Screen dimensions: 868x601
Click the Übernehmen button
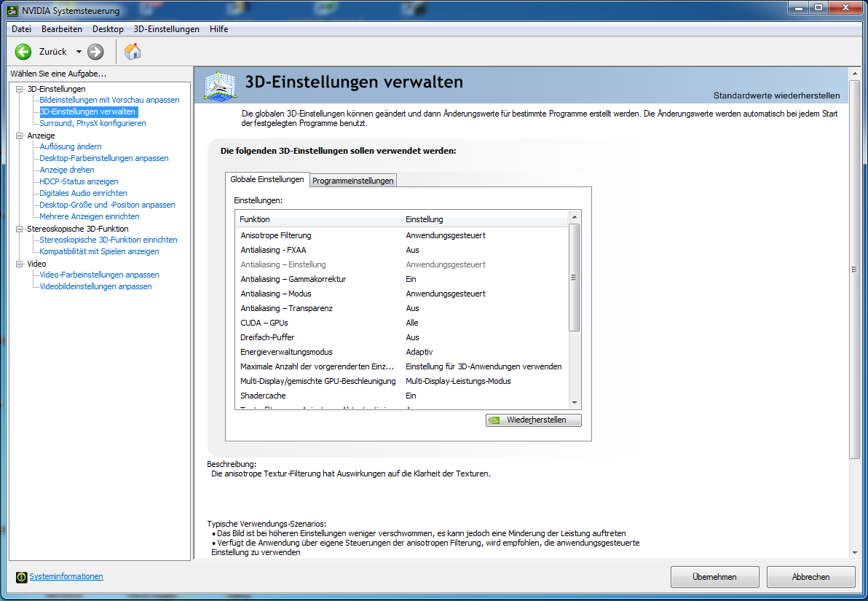pyautogui.click(x=714, y=577)
